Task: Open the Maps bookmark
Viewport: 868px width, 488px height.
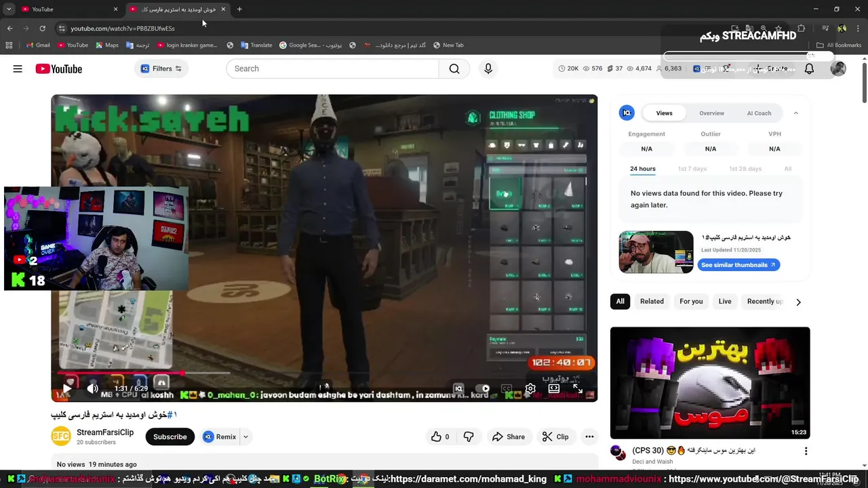Action: (x=107, y=45)
